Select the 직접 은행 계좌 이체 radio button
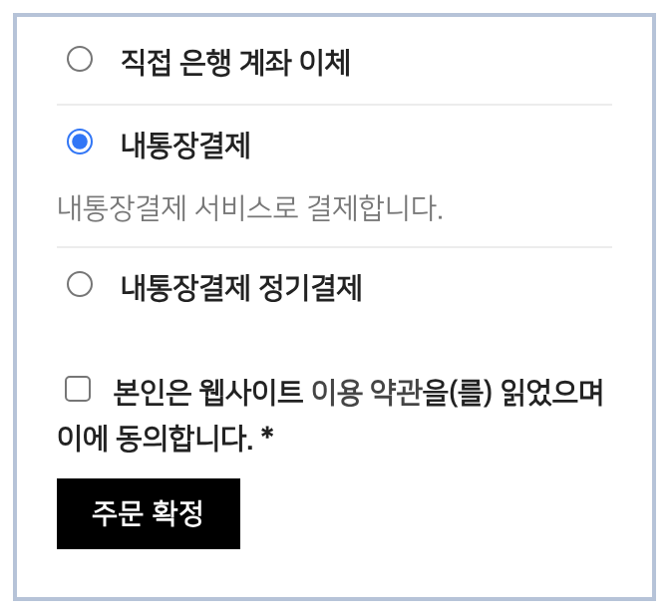The height and width of the screenshot is (616, 672). tap(80, 59)
